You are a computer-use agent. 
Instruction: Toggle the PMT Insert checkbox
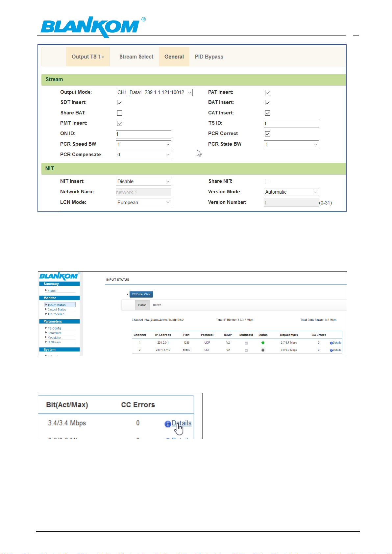point(120,123)
